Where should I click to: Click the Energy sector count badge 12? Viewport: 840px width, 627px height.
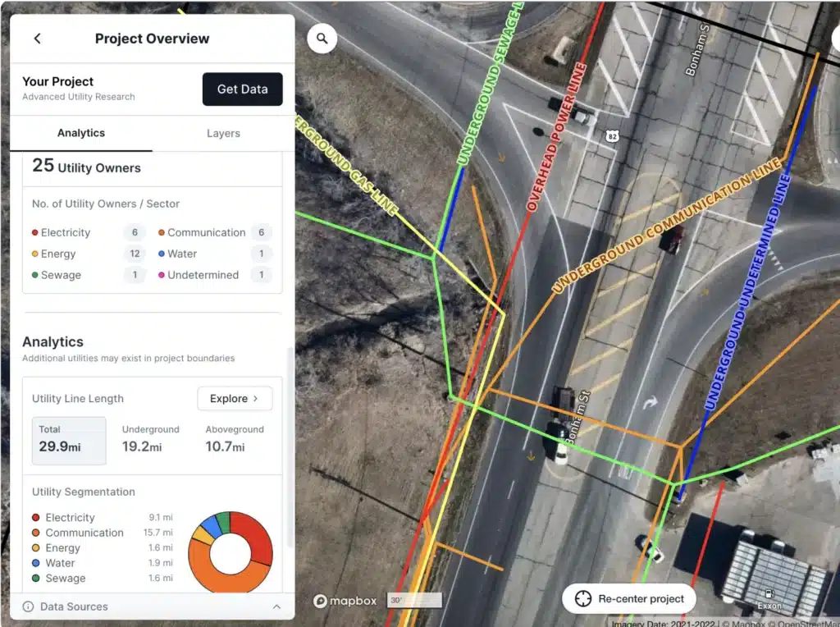click(x=135, y=254)
